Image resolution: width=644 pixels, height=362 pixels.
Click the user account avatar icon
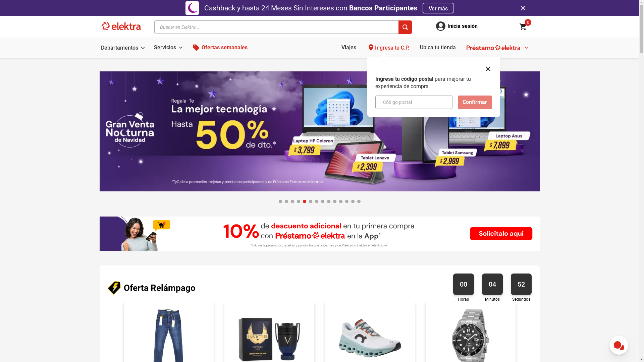[440, 26]
